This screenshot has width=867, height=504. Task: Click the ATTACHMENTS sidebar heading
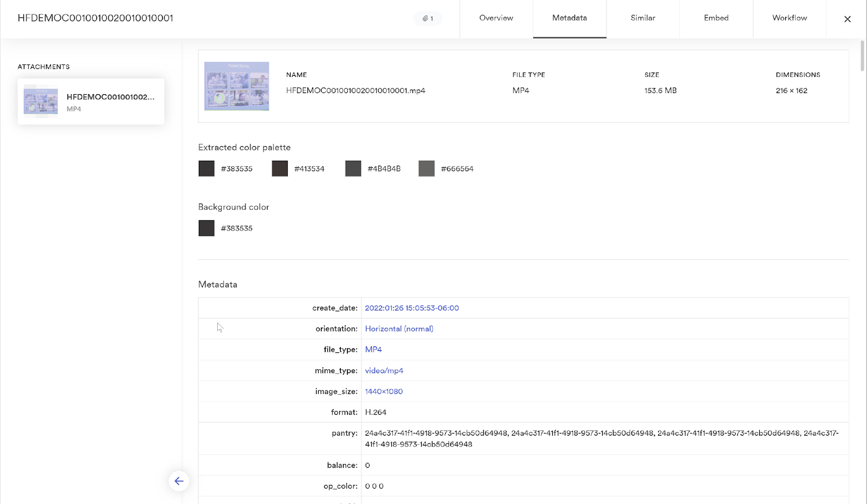[x=44, y=67]
